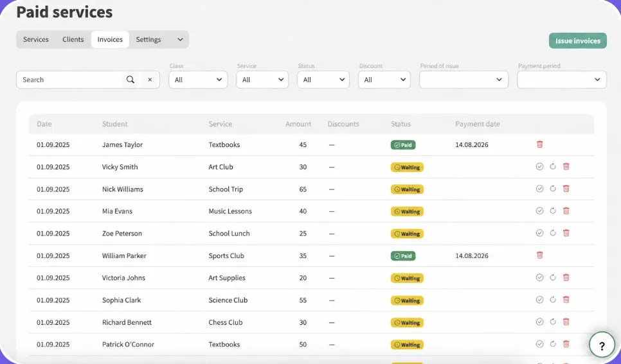
Task: Open the Payment period dropdown
Action: tap(562, 80)
